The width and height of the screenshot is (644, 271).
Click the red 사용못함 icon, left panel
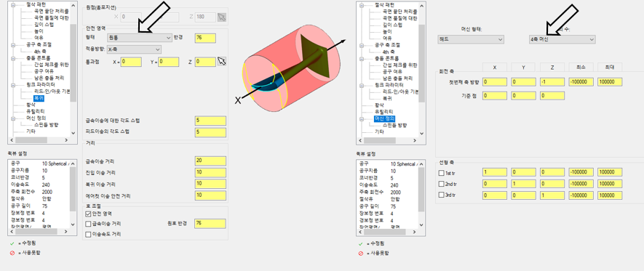click(12, 253)
